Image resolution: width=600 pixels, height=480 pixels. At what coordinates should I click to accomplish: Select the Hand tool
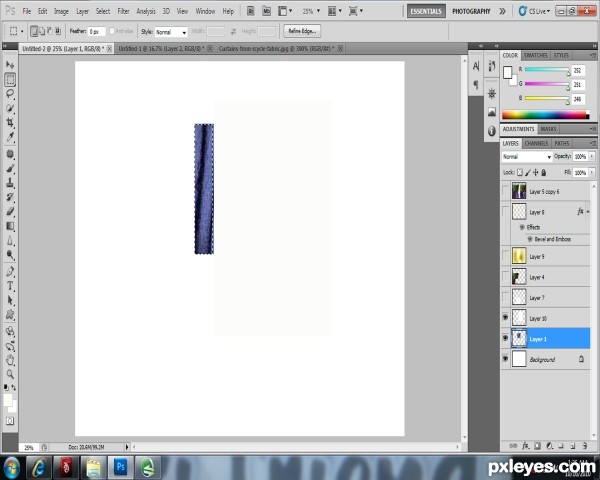coord(10,360)
